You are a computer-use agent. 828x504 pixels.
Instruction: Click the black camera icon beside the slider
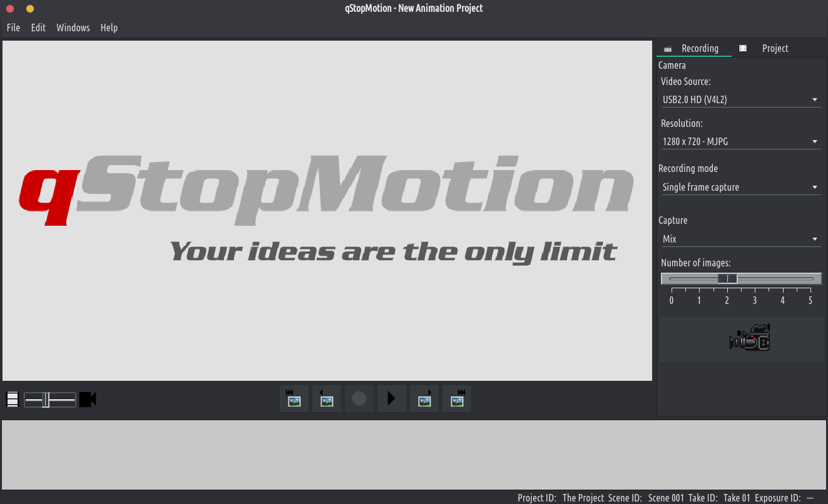[x=88, y=400]
